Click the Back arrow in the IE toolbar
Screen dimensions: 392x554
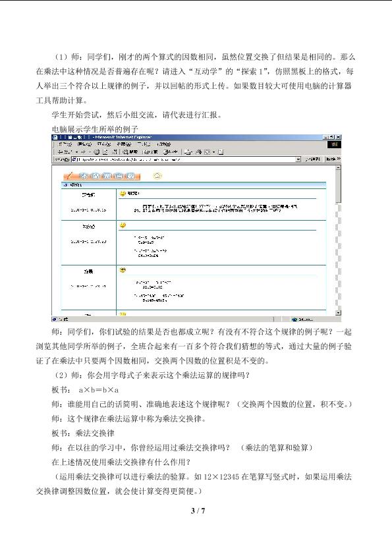coord(66,152)
